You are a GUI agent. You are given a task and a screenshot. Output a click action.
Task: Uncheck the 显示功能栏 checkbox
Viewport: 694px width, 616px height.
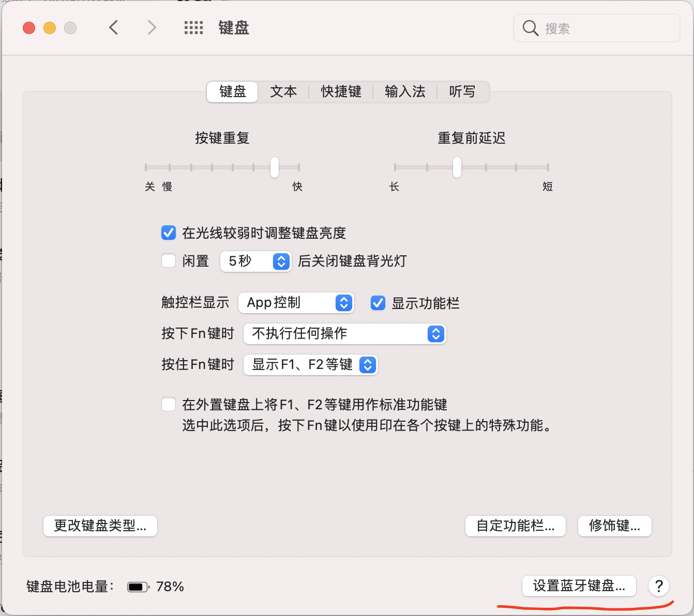378,303
